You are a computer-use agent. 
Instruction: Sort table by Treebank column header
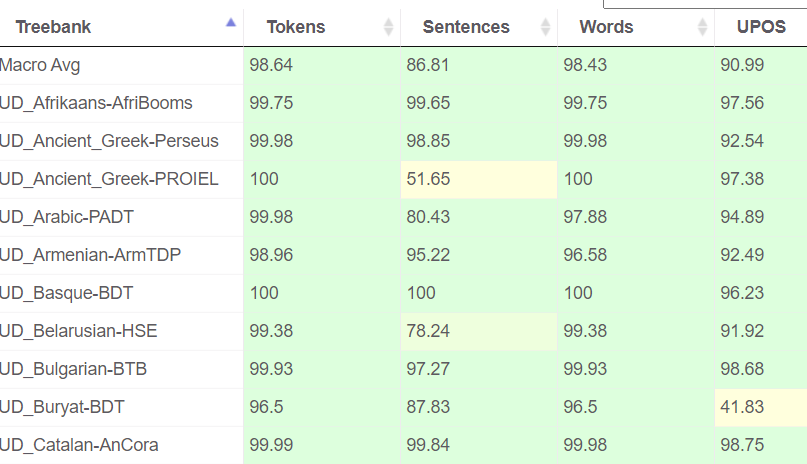tap(53, 27)
